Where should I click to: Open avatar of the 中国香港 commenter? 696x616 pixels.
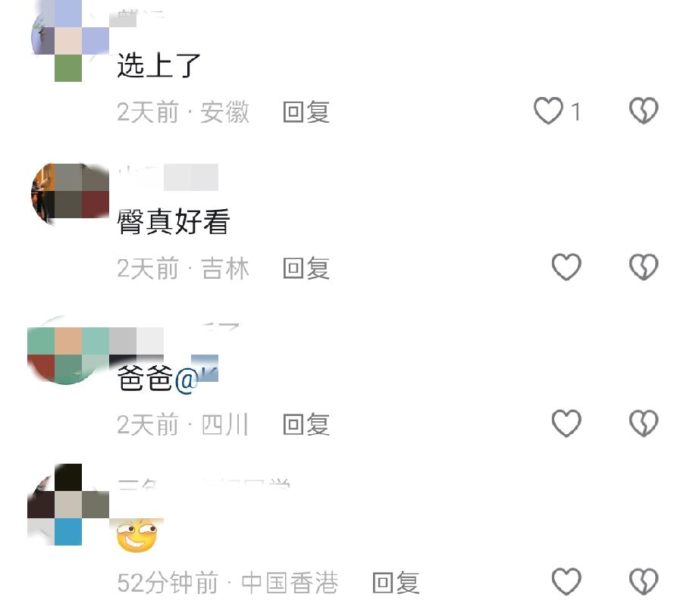click(69, 505)
